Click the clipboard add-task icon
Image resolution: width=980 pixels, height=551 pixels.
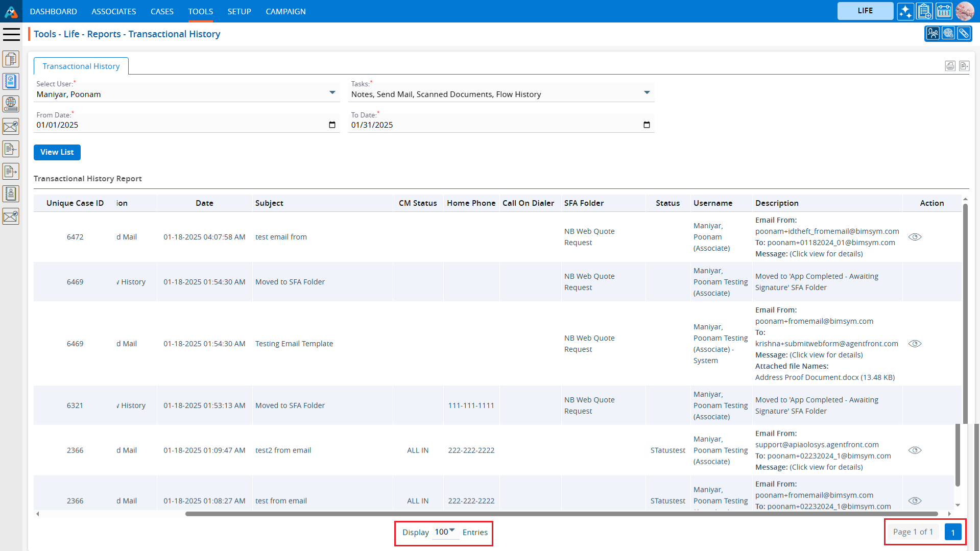pos(924,11)
